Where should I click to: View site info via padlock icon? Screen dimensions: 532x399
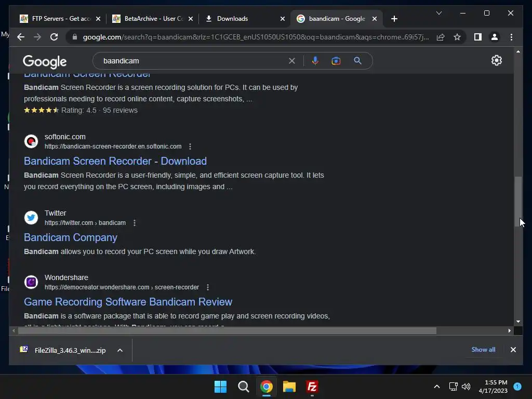click(75, 37)
